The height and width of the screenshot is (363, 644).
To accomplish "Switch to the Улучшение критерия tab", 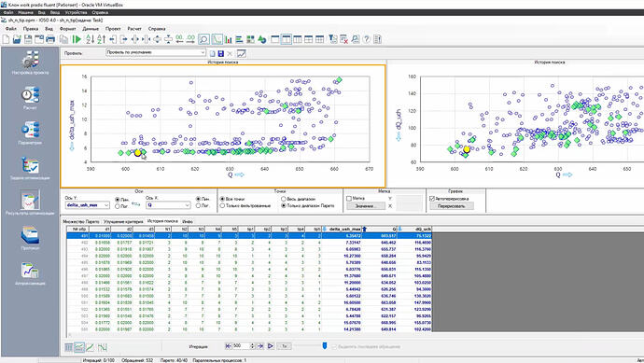I will (123, 222).
